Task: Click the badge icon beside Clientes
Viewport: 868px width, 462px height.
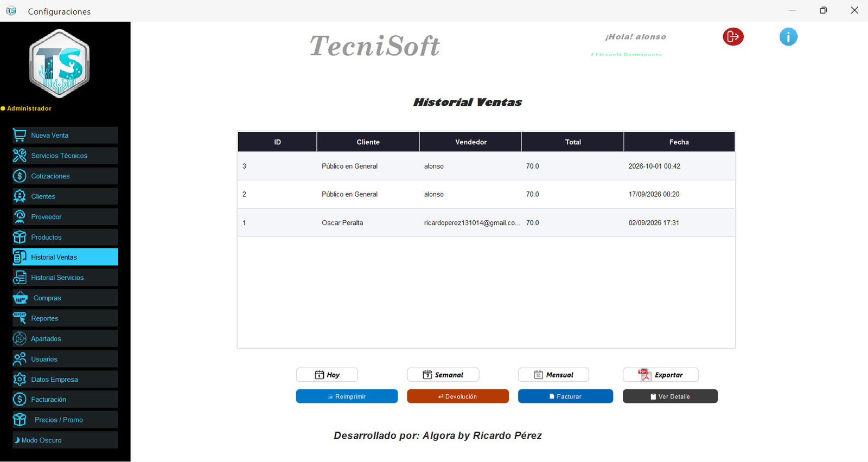Action: tap(20, 196)
